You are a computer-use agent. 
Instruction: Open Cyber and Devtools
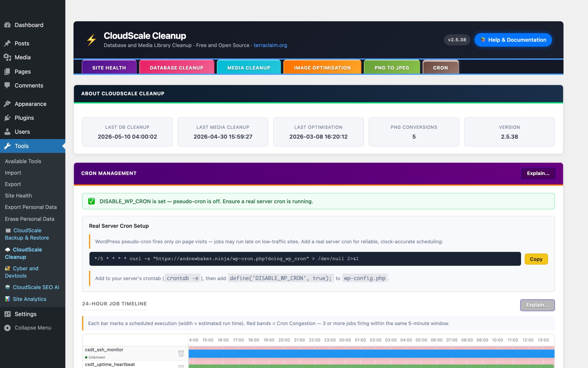(x=22, y=272)
